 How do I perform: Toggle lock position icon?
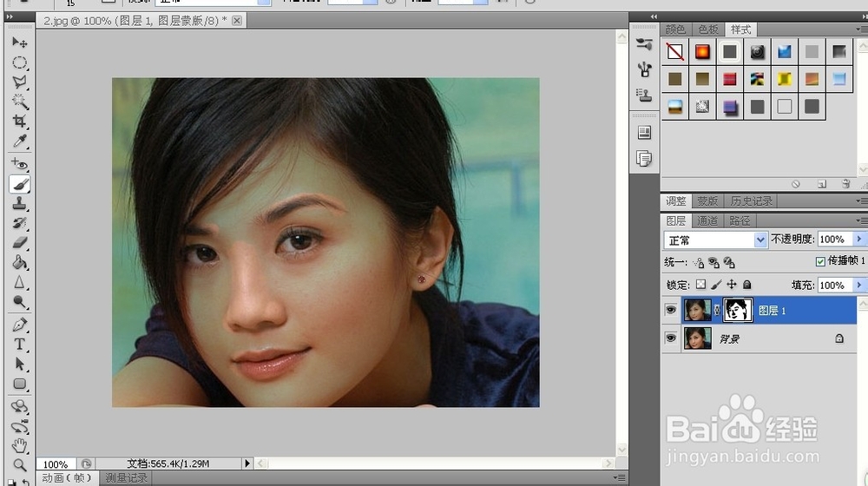coord(732,285)
